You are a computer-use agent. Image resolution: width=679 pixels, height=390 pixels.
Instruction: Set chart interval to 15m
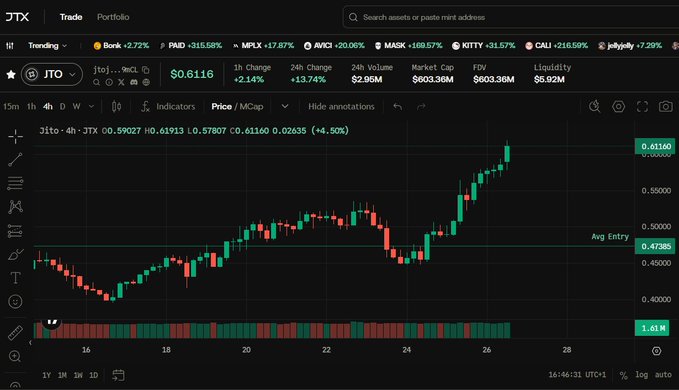pyautogui.click(x=11, y=106)
